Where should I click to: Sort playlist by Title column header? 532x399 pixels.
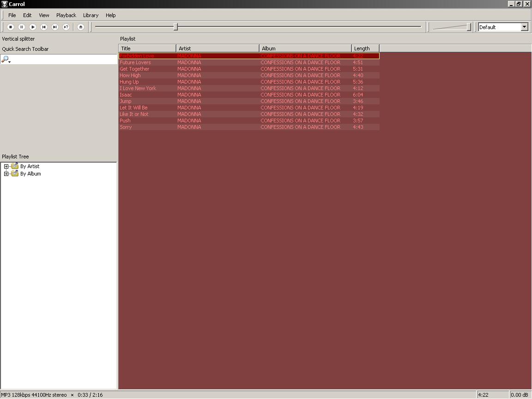pyautogui.click(x=147, y=48)
